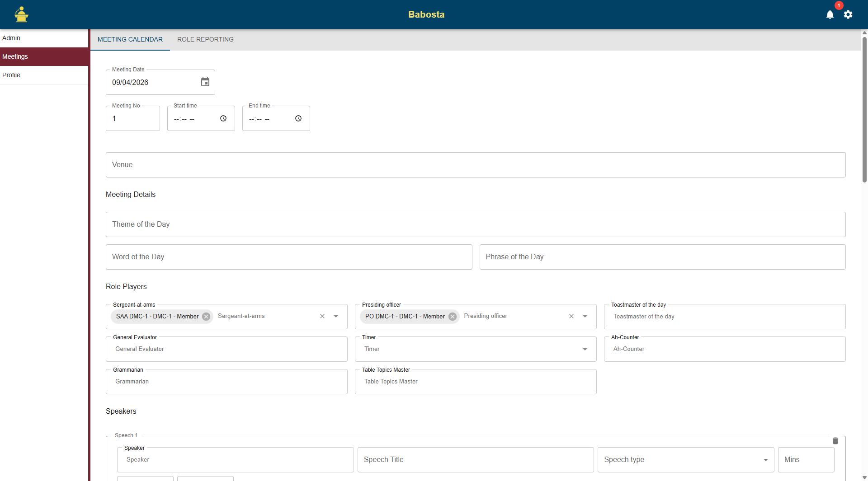Viewport: 868px width, 481px height.
Task: Click the General Evaluator field
Action: tap(226, 349)
